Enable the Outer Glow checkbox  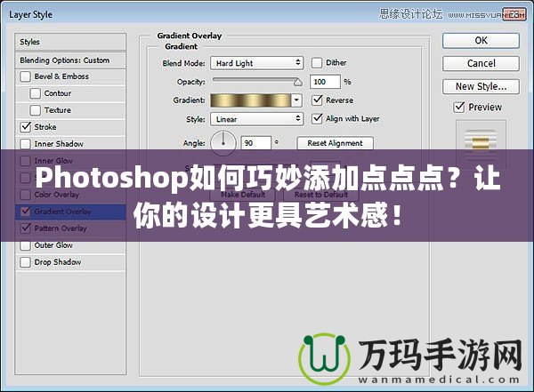[25, 245]
